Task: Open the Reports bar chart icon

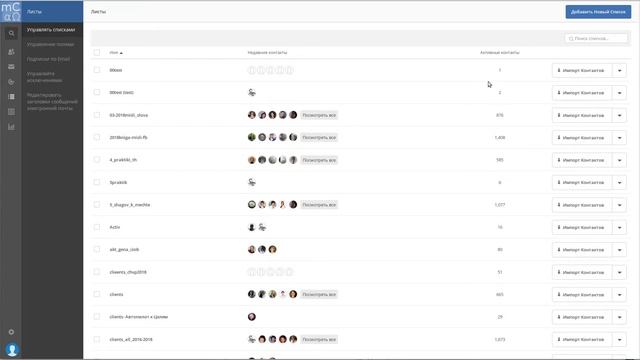Action: pyautogui.click(x=11, y=127)
